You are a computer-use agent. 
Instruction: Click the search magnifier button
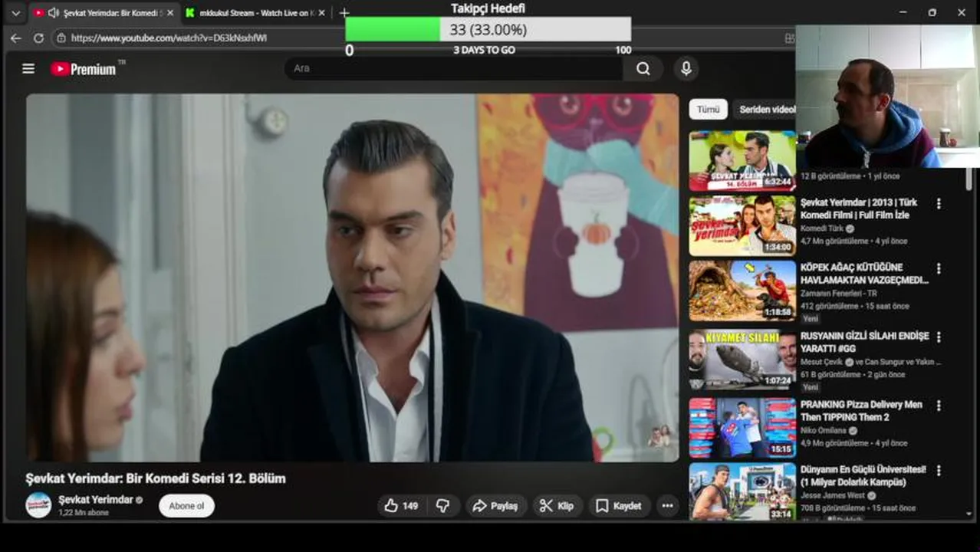pyautogui.click(x=643, y=69)
